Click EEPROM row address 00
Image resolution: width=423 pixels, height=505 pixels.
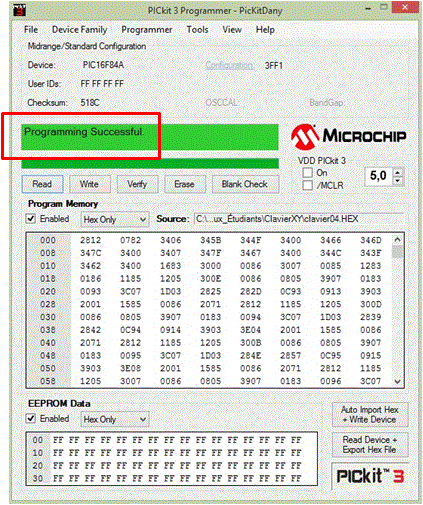pos(38,440)
